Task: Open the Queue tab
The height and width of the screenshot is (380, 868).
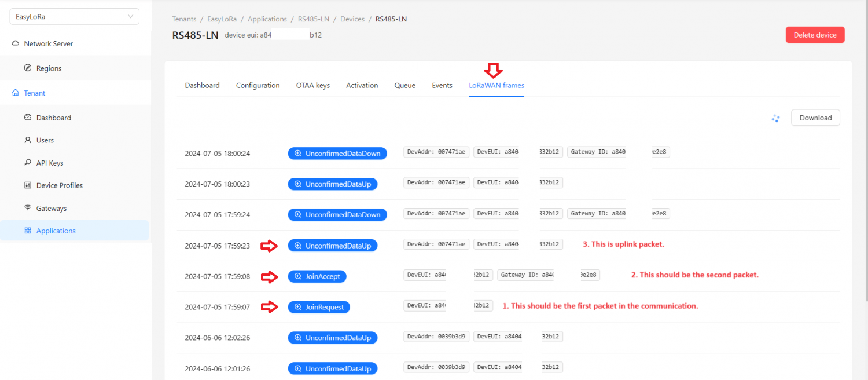Action: (x=404, y=85)
